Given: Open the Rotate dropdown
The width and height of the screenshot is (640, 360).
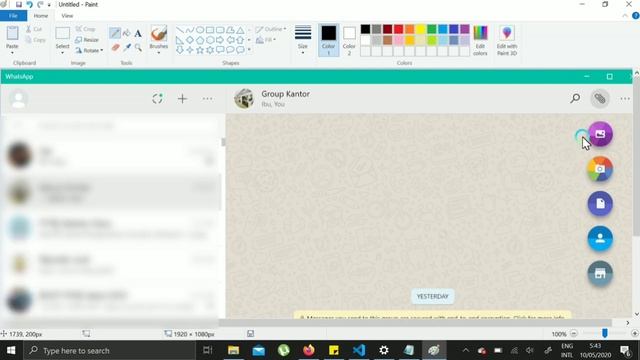Looking at the screenshot, I should 89,51.
